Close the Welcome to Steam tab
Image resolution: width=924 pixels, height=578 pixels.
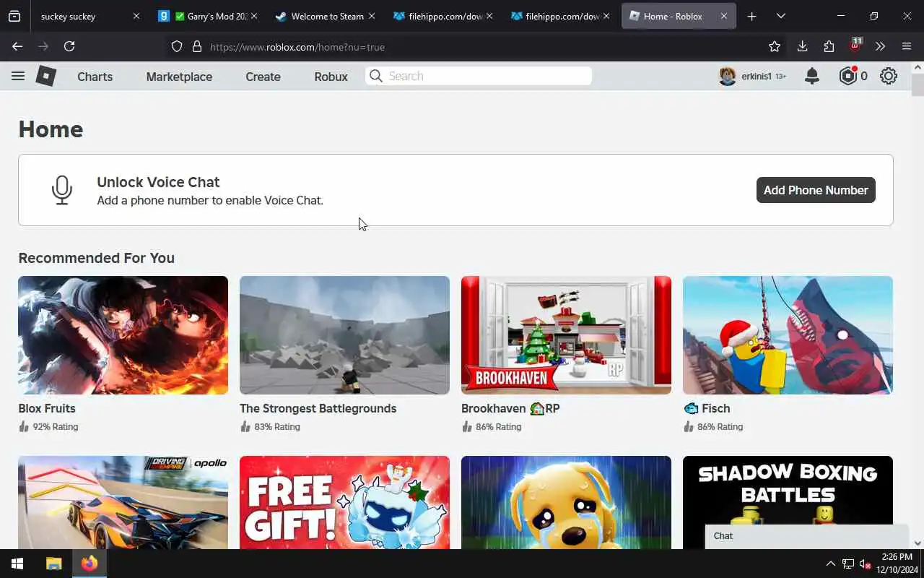click(371, 16)
